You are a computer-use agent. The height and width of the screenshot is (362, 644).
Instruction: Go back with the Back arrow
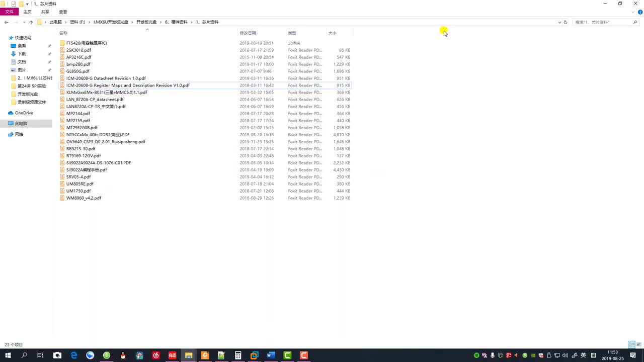click(6, 22)
